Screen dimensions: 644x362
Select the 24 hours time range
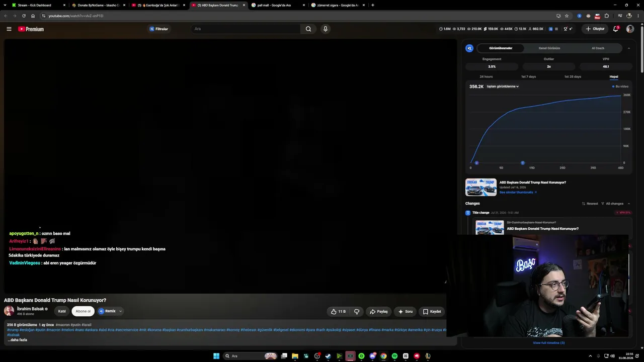pos(486,76)
